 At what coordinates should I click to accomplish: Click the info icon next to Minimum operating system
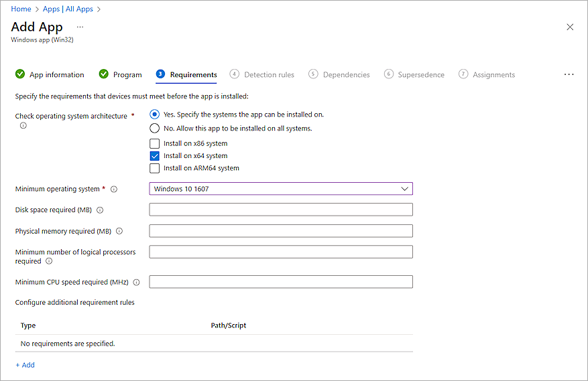pyautogui.click(x=114, y=189)
